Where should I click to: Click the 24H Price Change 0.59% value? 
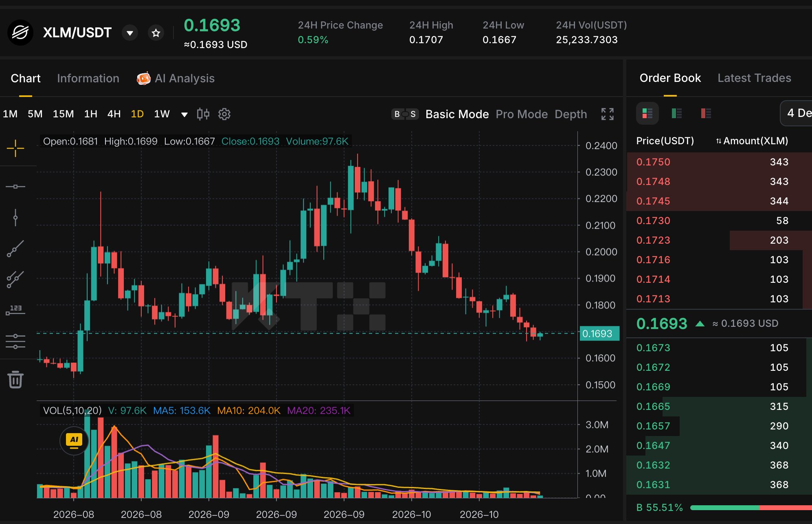pyautogui.click(x=313, y=40)
